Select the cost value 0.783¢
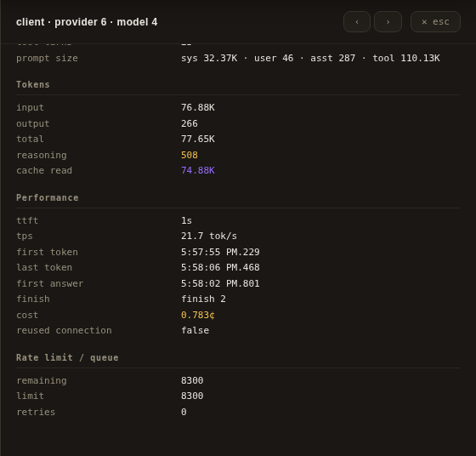Image resolution: width=476 pixels, height=456 pixels. coord(197,315)
